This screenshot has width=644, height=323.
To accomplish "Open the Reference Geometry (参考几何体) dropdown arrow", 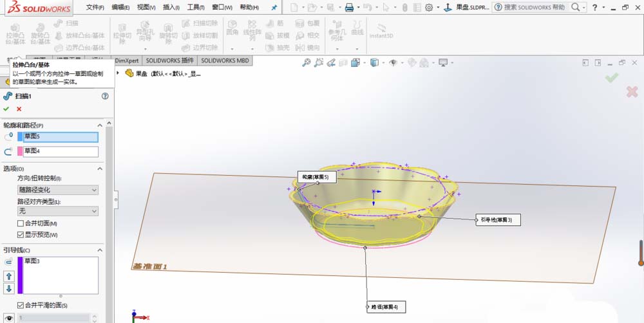I will pos(337,49).
